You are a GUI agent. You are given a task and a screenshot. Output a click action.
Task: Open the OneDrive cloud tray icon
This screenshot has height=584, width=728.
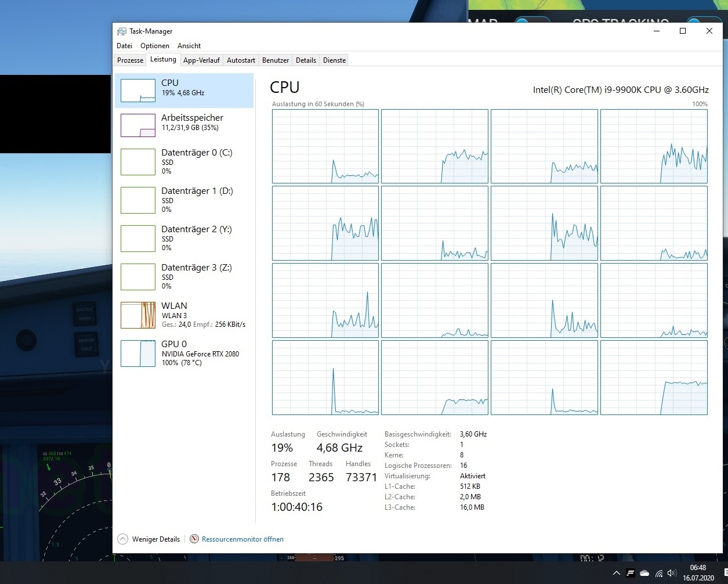tap(644, 573)
